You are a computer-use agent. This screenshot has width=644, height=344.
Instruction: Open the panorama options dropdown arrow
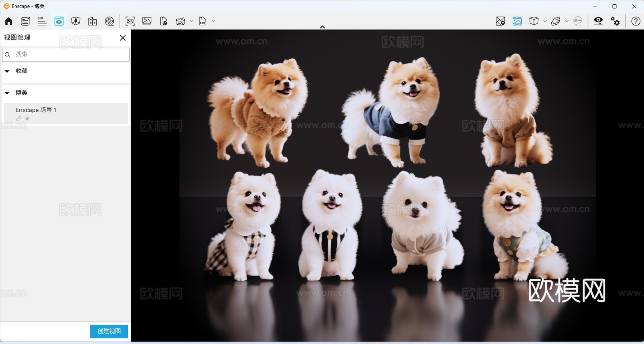click(x=191, y=21)
